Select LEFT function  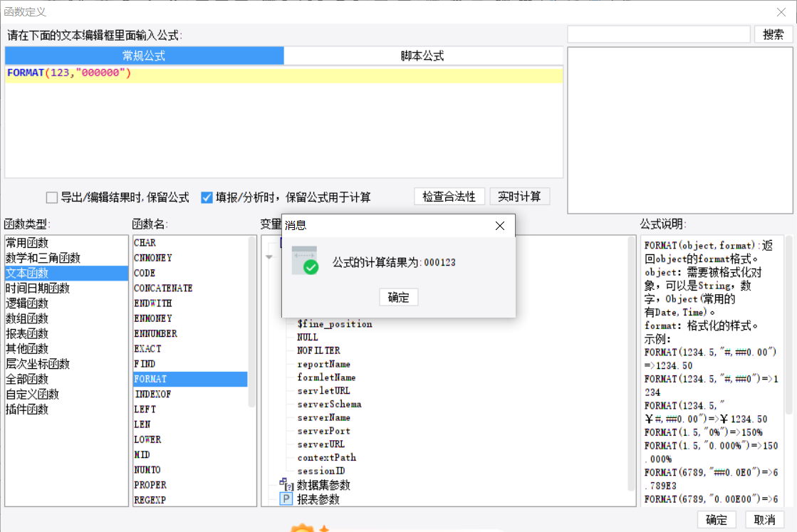point(190,409)
